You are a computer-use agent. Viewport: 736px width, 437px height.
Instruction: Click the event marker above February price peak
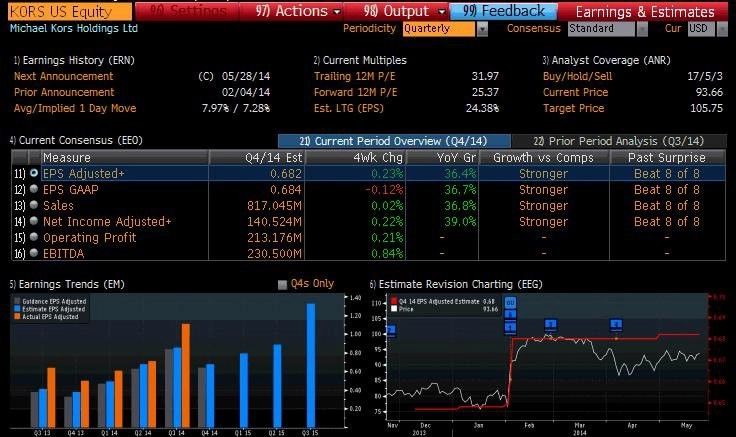pos(551,324)
